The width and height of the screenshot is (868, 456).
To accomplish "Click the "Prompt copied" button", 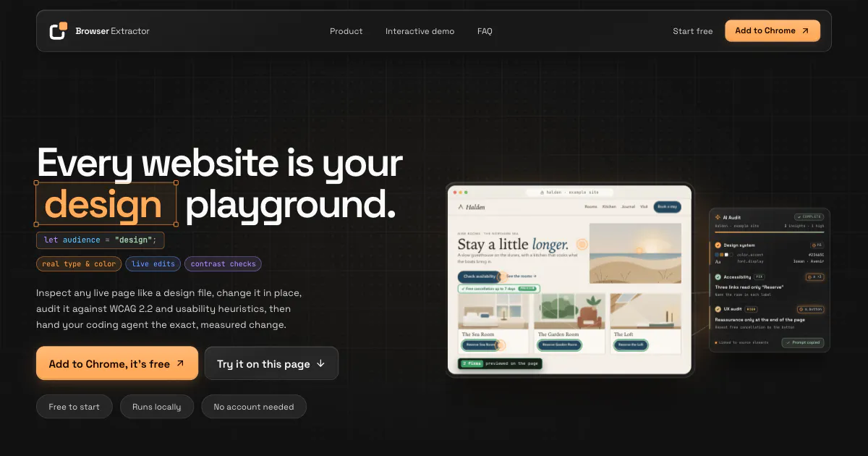I will click(x=803, y=342).
